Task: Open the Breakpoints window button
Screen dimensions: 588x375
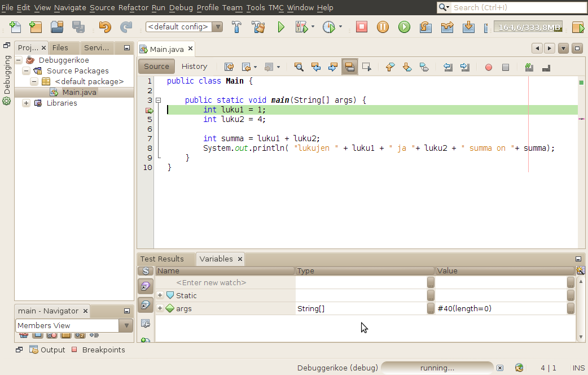Action: tap(98, 350)
